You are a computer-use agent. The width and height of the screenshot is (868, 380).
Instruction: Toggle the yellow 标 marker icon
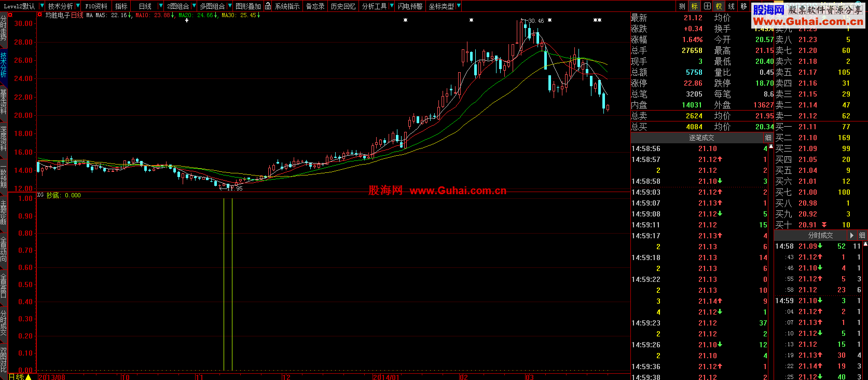695,6
